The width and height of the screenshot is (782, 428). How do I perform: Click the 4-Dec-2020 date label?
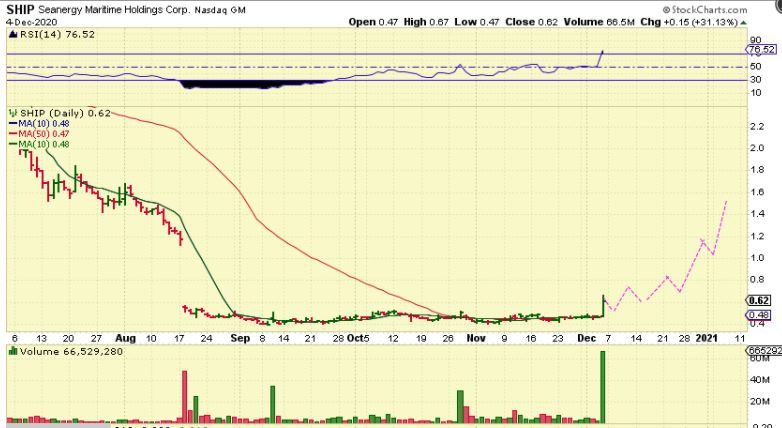31,22
